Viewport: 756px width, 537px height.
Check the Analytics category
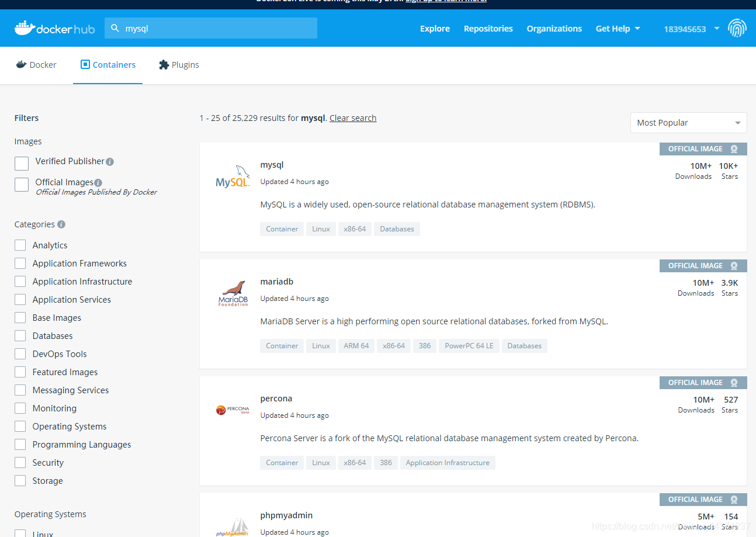pos(20,245)
